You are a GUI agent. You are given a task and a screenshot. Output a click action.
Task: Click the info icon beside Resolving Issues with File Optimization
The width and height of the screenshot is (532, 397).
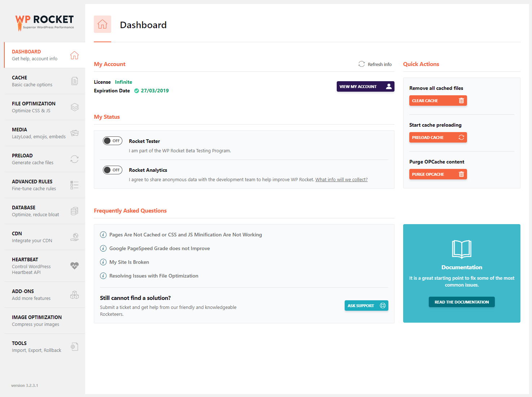[x=103, y=276]
